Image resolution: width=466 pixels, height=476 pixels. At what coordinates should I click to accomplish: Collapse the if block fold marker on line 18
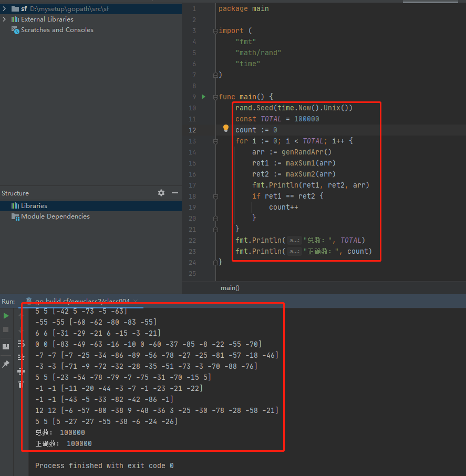click(215, 196)
